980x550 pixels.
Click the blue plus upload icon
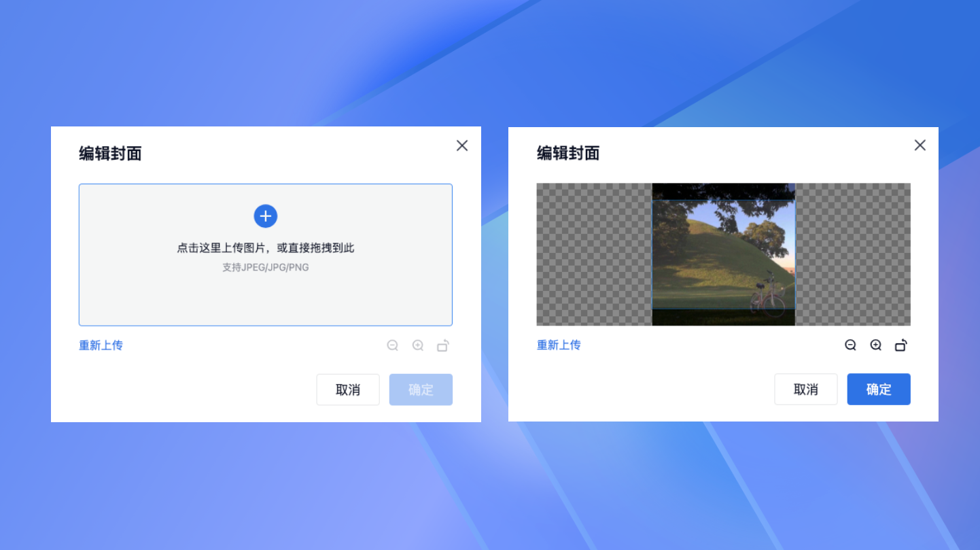click(x=266, y=216)
